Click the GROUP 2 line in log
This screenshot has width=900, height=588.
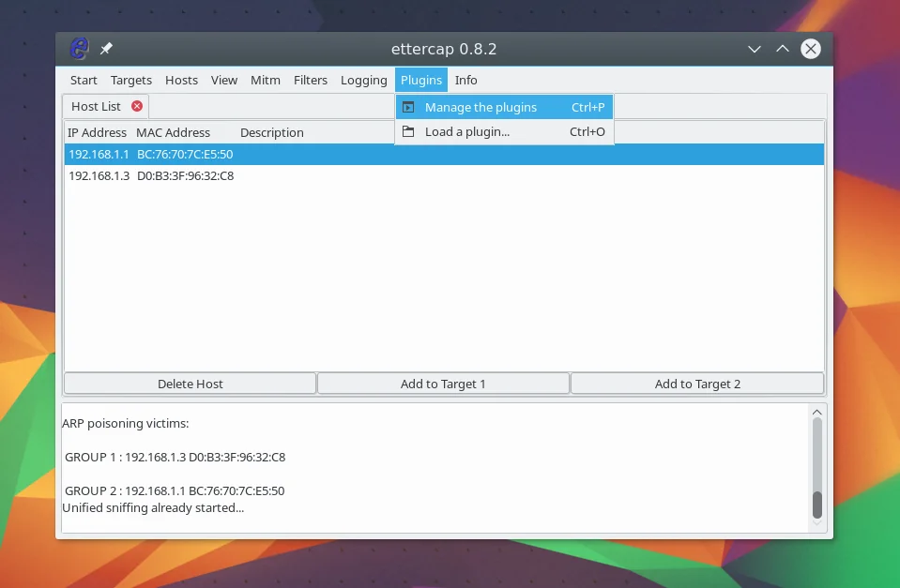point(175,491)
